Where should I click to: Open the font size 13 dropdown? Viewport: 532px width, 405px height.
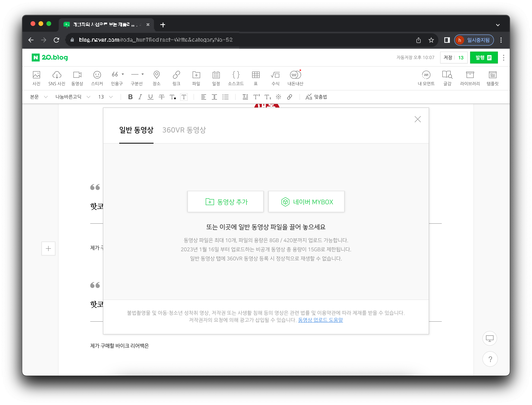(x=105, y=97)
